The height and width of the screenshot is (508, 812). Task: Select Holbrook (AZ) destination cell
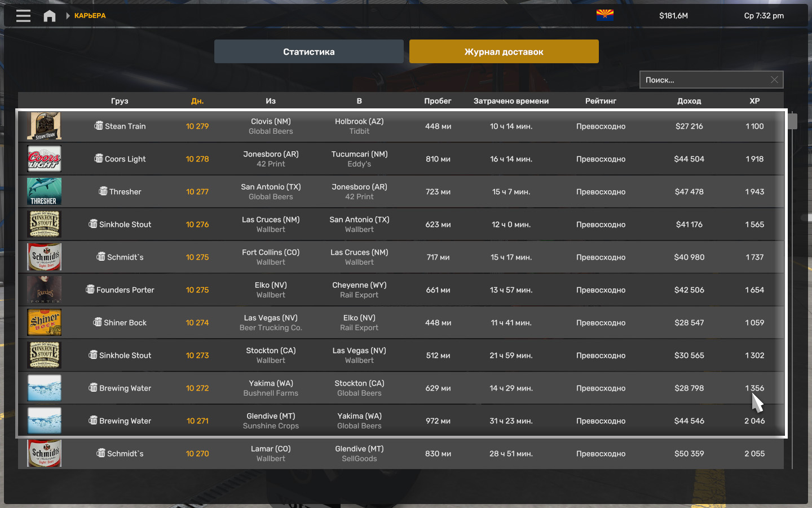point(359,121)
